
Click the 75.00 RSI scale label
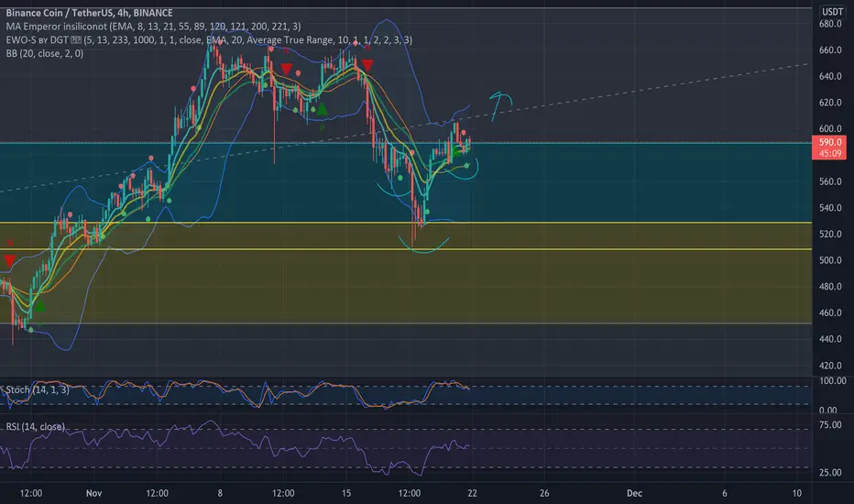click(830, 424)
